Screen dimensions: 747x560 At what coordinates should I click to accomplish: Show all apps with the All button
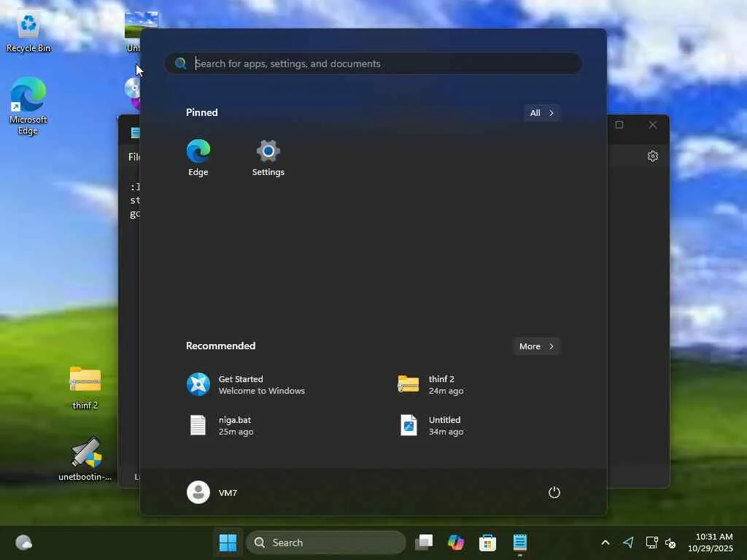(542, 113)
